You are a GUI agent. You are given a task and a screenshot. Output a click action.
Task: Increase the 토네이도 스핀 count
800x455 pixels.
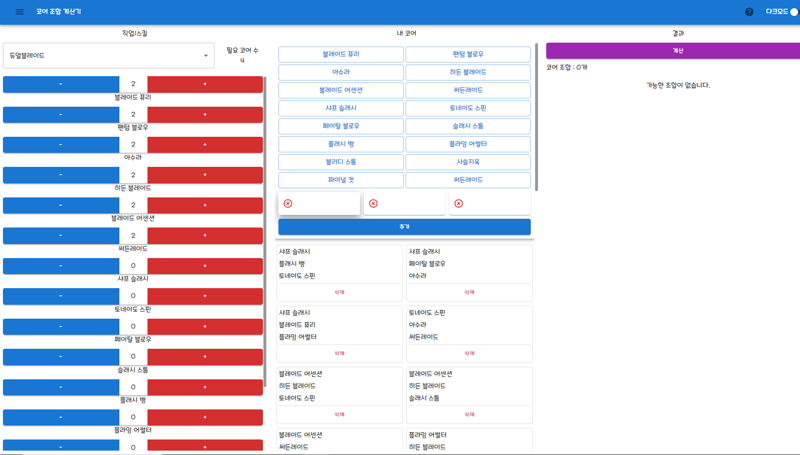point(205,296)
